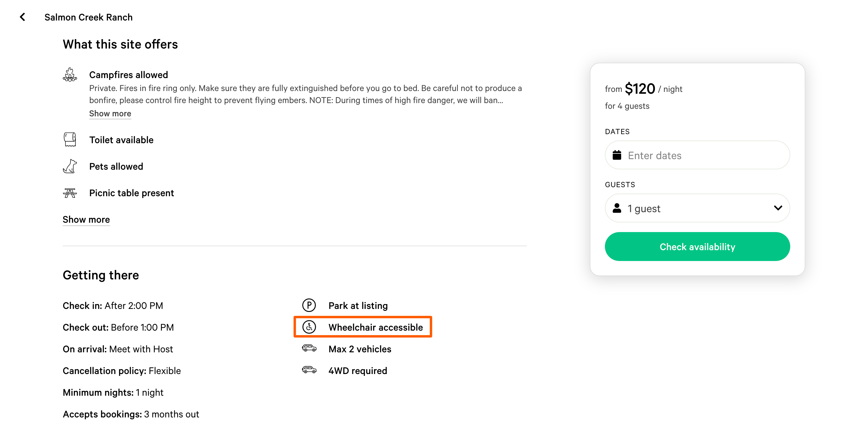The image size is (868, 437).
Task: Click the Wheelchair accessible label
Action: click(x=375, y=327)
